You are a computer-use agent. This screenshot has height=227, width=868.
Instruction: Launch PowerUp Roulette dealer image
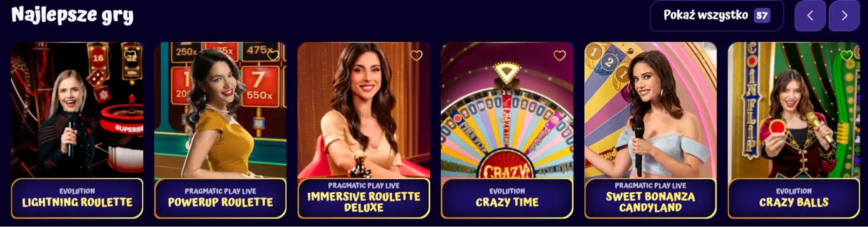(x=220, y=110)
